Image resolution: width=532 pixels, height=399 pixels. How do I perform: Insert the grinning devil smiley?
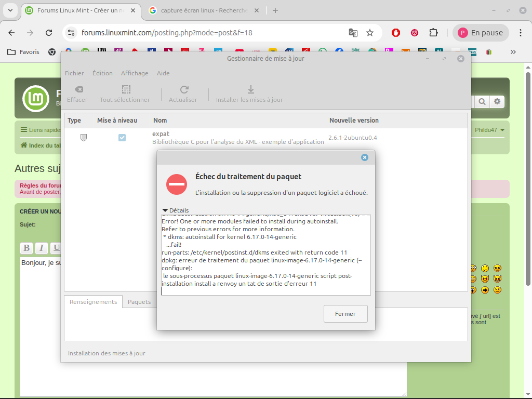tap(497, 279)
